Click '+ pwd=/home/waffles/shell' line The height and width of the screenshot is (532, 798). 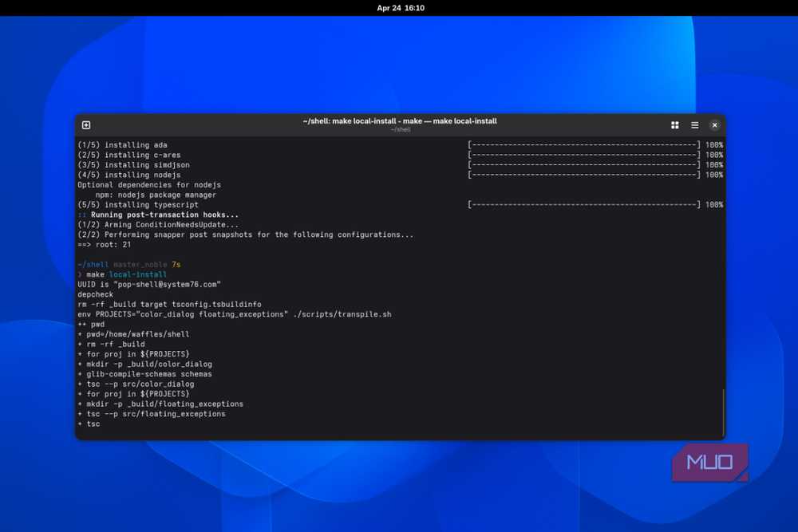click(133, 334)
